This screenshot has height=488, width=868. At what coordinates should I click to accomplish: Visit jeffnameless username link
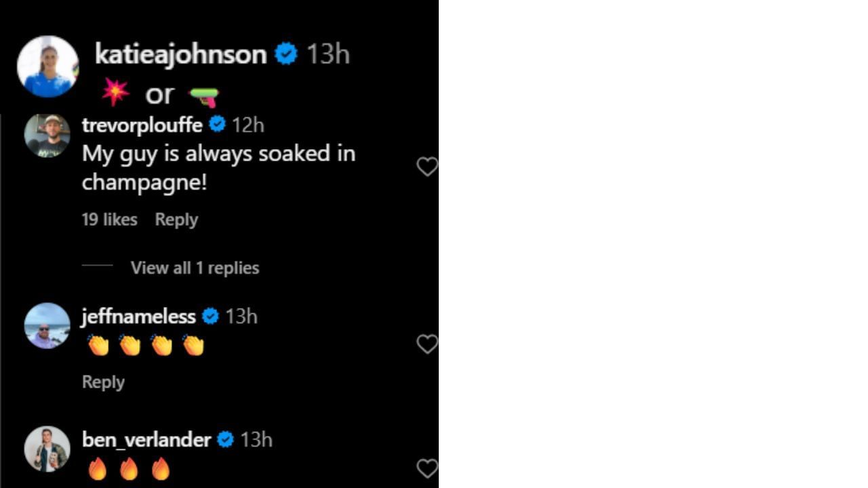coord(138,317)
